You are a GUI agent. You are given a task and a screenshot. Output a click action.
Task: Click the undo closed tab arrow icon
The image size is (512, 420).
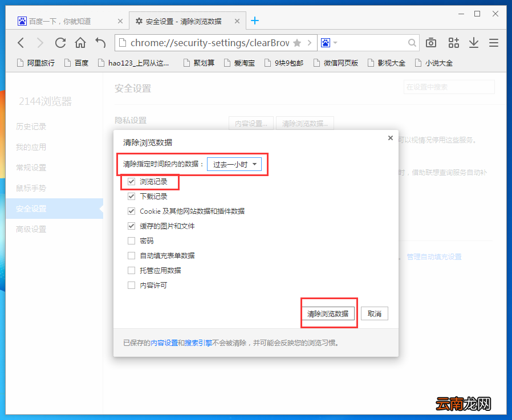(x=100, y=43)
